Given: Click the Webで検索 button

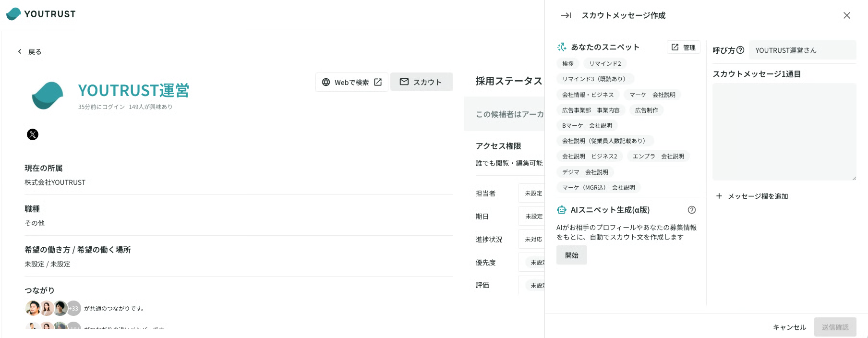Looking at the screenshot, I should pyautogui.click(x=351, y=82).
